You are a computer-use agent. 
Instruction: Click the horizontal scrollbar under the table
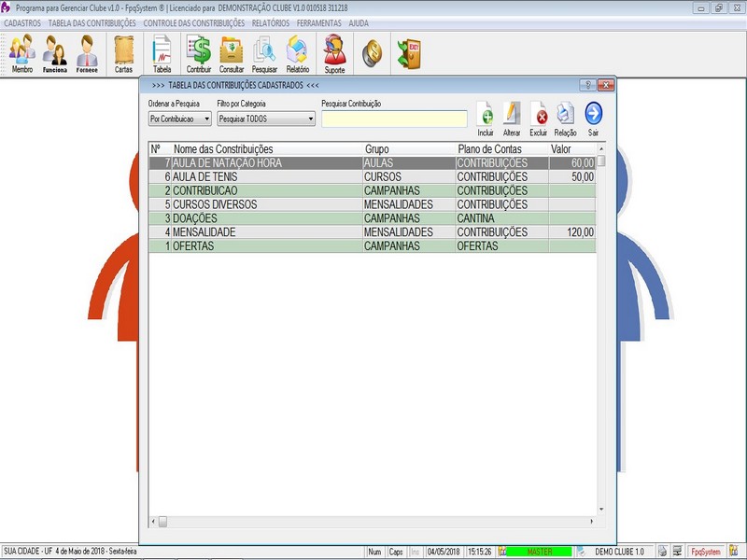373,522
